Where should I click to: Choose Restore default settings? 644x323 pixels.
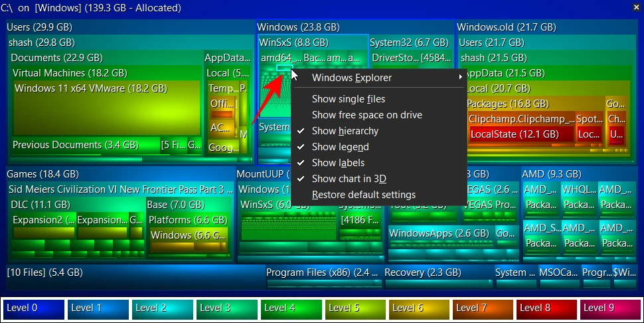pyautogui.click(x=363, y=195)
